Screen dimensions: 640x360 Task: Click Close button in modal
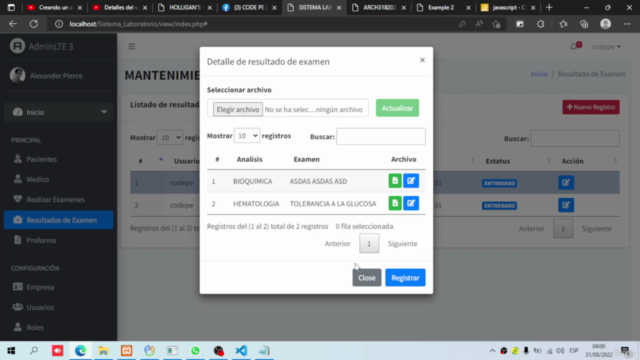pyautogui.click(x=367, y=278)
